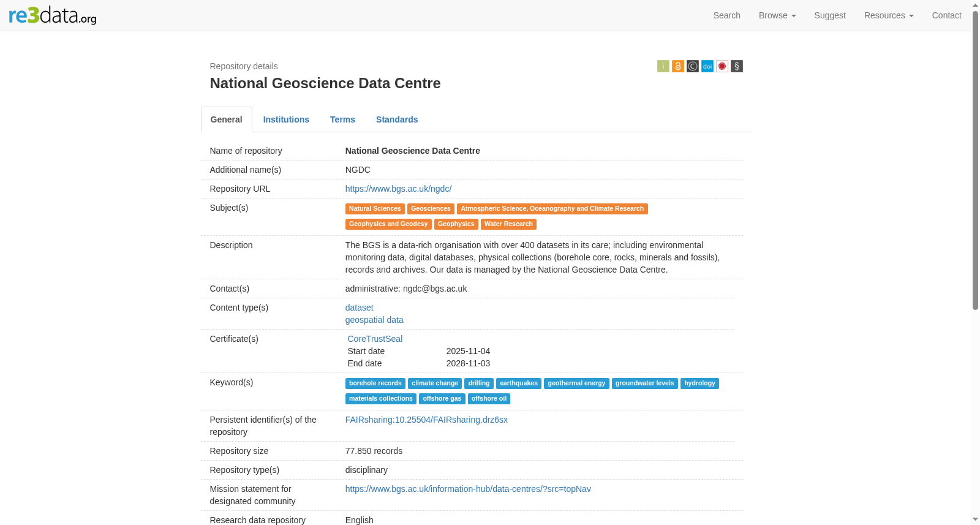Open the FAIRsharing persistent identifier link
This screenshot has height=525, width=980.
tap(426, 420)
